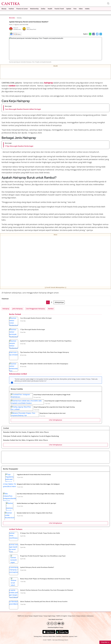Open the Video menu
Screen dimensions: 111x644
tap(81, 9)
